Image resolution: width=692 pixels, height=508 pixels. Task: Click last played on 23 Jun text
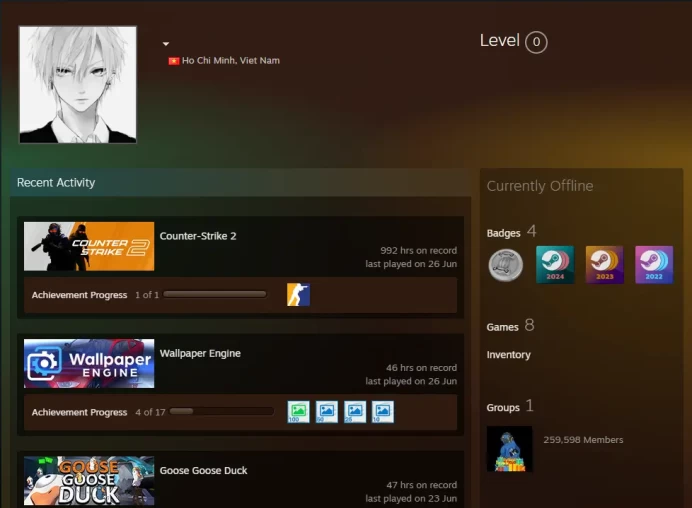(411, 498)
